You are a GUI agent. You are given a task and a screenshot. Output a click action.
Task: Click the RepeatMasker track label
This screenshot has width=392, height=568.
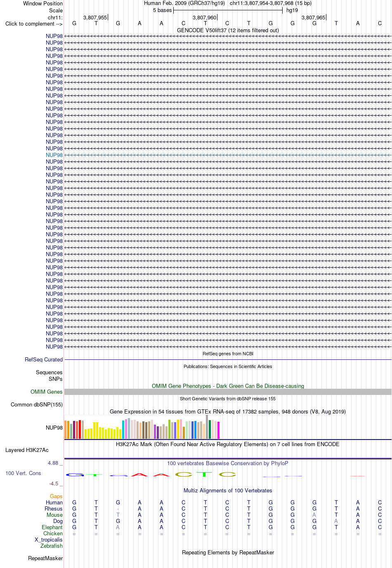pyautogui.click(x=45, y=558)
